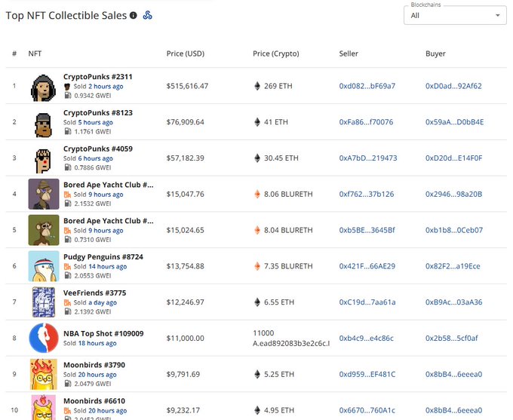Click the Ethereum icon beside 41 ETH
This screenshot has height=420, width=513.
tap(257, 122)
